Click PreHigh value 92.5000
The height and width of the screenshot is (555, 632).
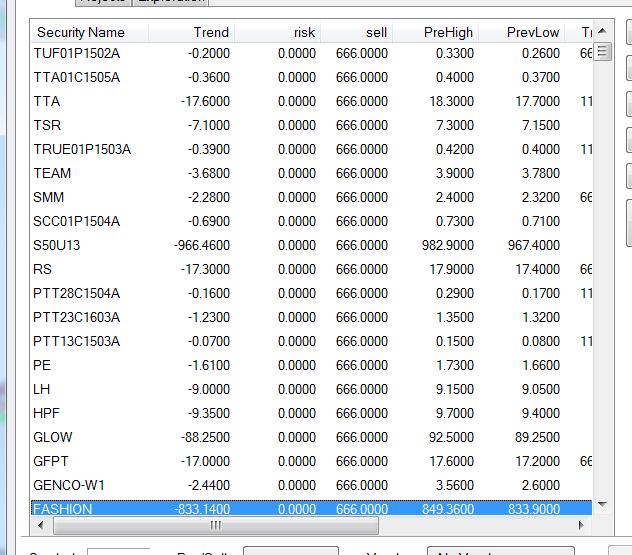451,437
